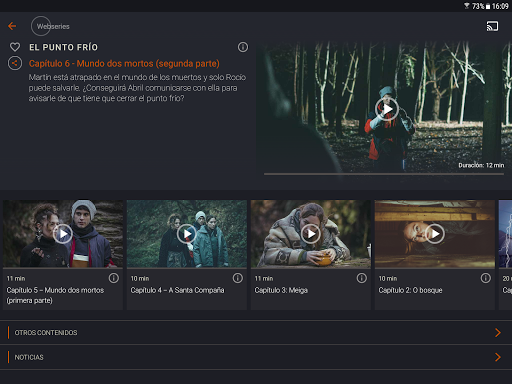Viewport: 512px width, 384px height.
Task: Go back with the orange arrow
Action: click(x=12, y=26)
